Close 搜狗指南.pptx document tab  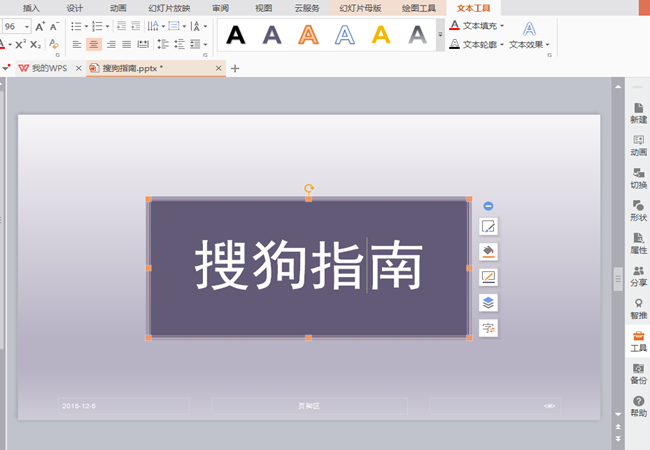[x=218, y=68]
